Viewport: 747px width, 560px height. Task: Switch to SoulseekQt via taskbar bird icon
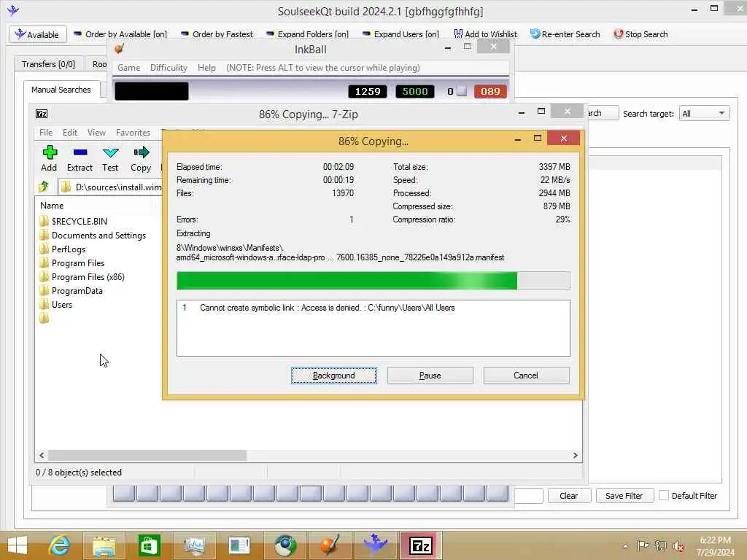pos(375,545)
